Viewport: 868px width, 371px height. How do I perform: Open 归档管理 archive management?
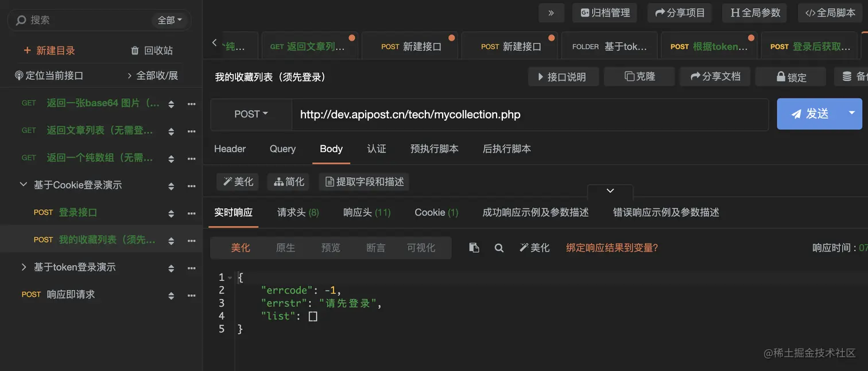coord(605,13)
